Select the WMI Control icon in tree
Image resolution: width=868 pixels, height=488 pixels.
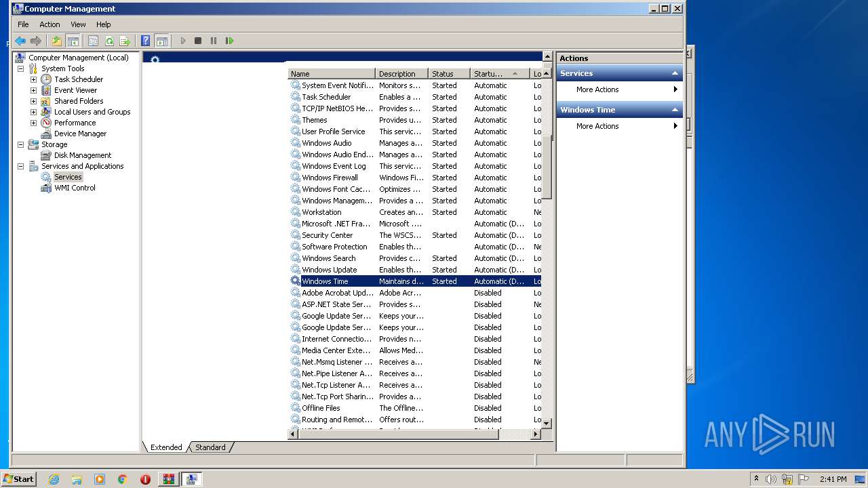coord(46,188)
